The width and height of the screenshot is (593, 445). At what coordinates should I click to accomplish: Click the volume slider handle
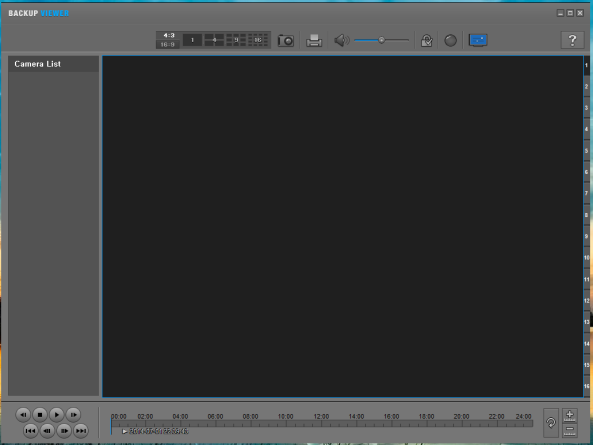[382, 40]
